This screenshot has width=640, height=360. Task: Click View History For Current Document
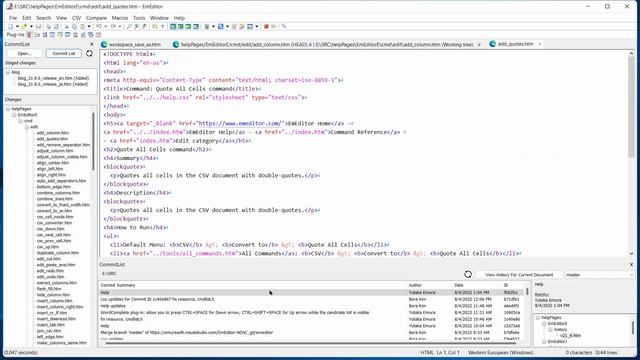coord(519,275)
